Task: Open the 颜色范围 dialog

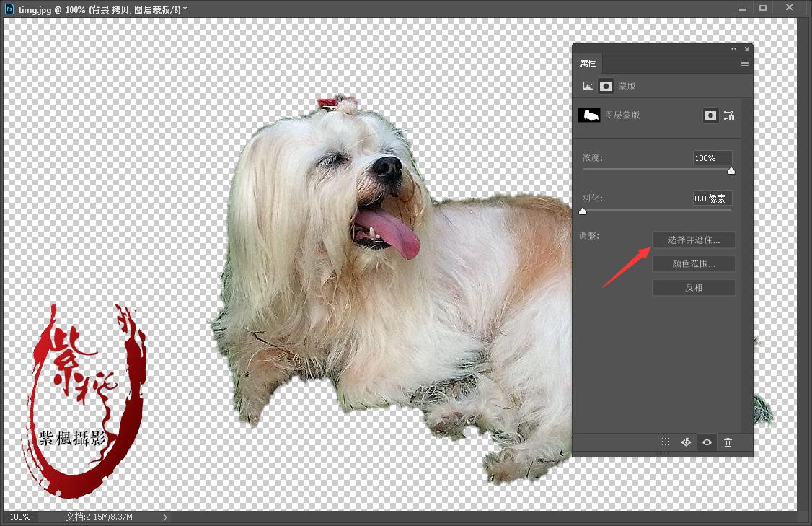Action: (x=694, y=263)
